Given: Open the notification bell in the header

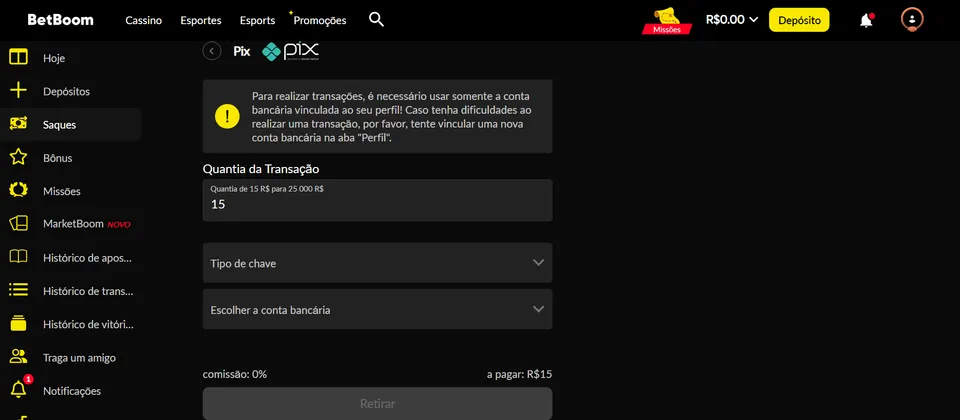Looking at the screenshot, I should (x=866, y=20).
